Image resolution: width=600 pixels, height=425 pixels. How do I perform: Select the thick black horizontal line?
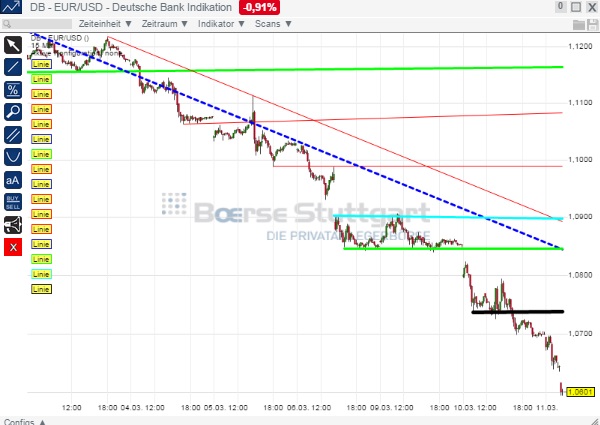(518, 312)
